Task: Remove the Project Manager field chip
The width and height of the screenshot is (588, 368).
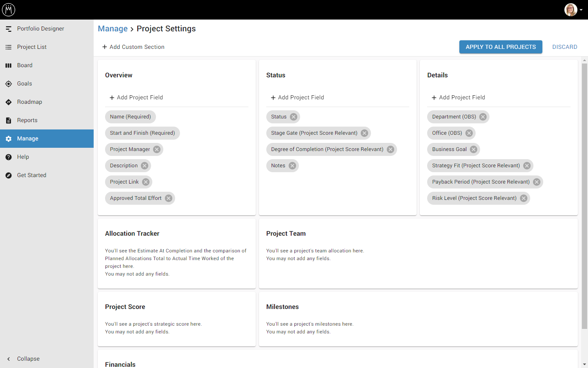Action: coord(157,149)
